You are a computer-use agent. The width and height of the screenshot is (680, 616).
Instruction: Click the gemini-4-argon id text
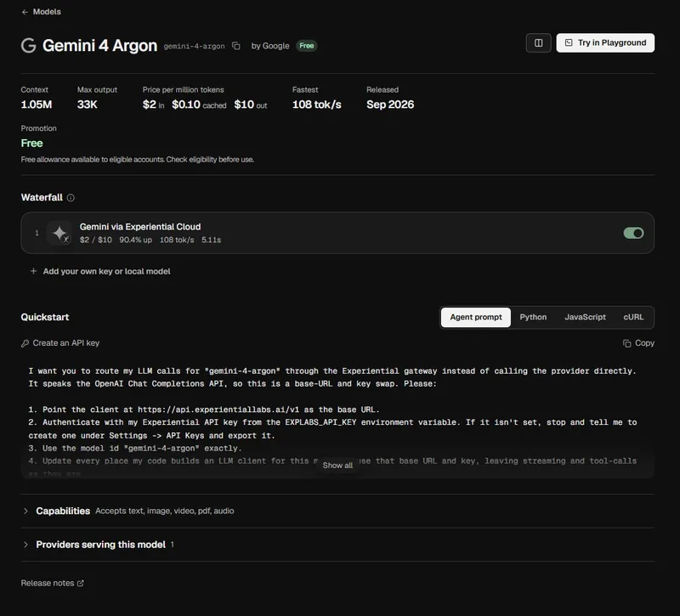coord(194,46)
